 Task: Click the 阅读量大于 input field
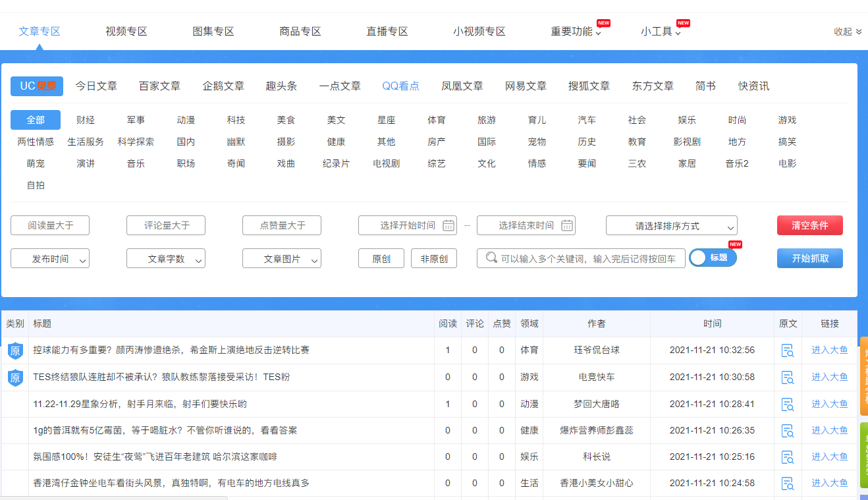click(x=50, y=225)
